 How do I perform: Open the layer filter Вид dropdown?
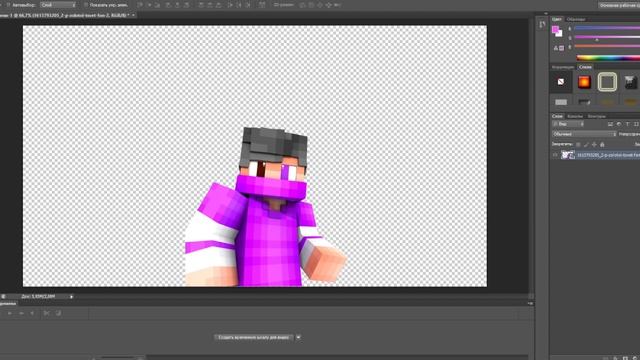(568, 124)
